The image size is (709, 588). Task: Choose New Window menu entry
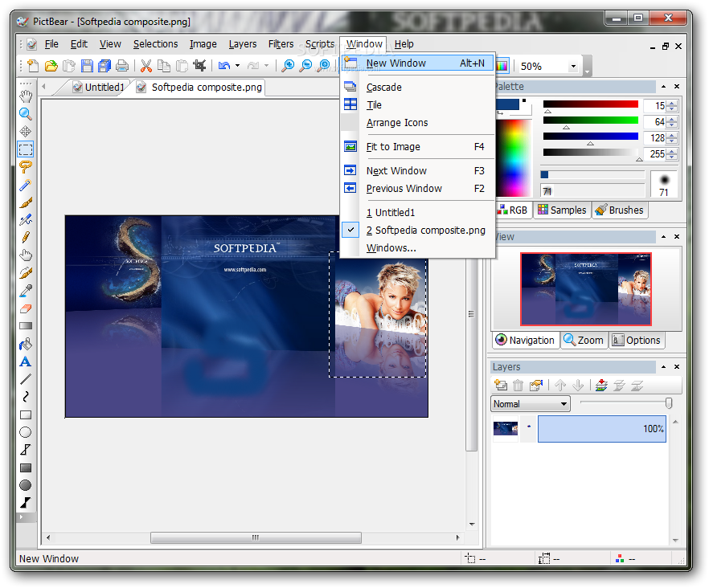[417, 63]
